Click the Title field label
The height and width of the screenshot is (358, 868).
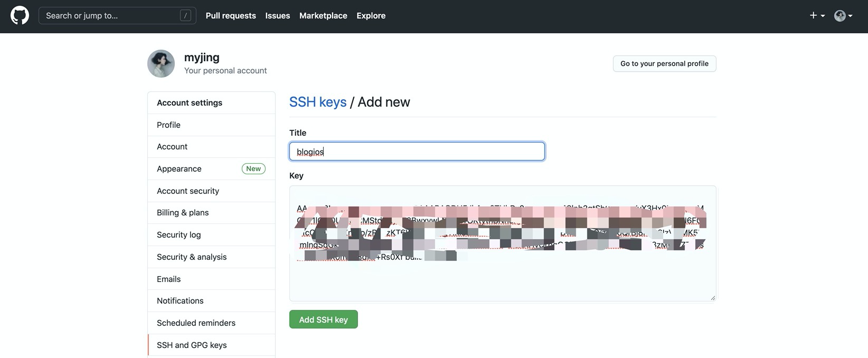(298, 133)
